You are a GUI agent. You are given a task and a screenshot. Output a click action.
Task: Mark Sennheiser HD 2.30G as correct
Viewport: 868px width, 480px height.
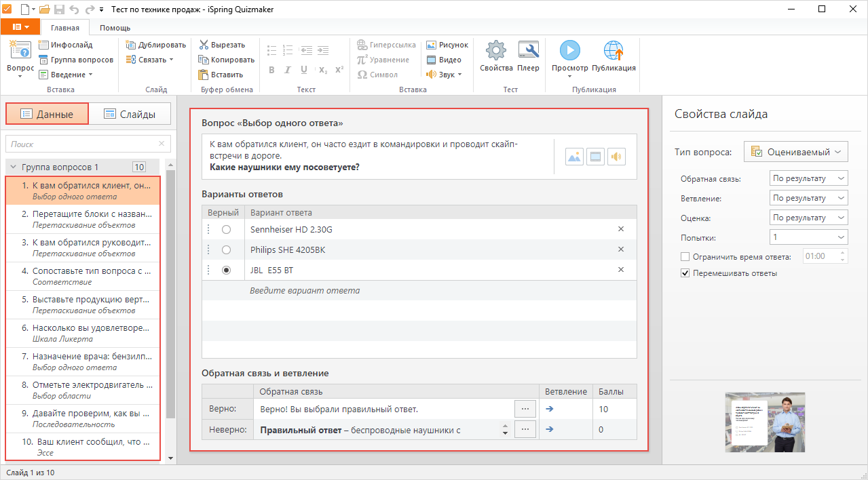tap(226, 230)
